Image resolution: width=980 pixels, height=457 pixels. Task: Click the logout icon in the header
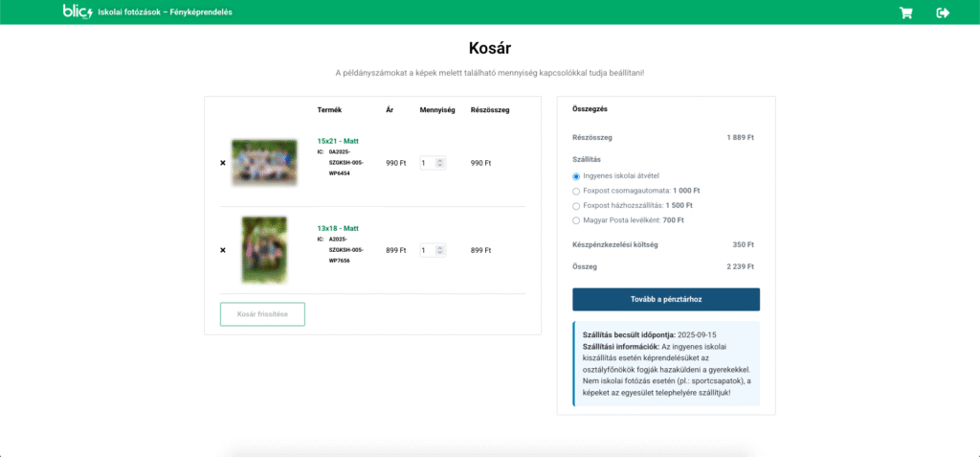[x=943, y=12]
